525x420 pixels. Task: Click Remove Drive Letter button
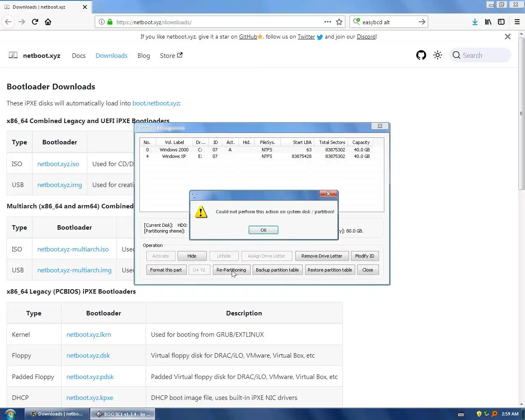point(322,256)
